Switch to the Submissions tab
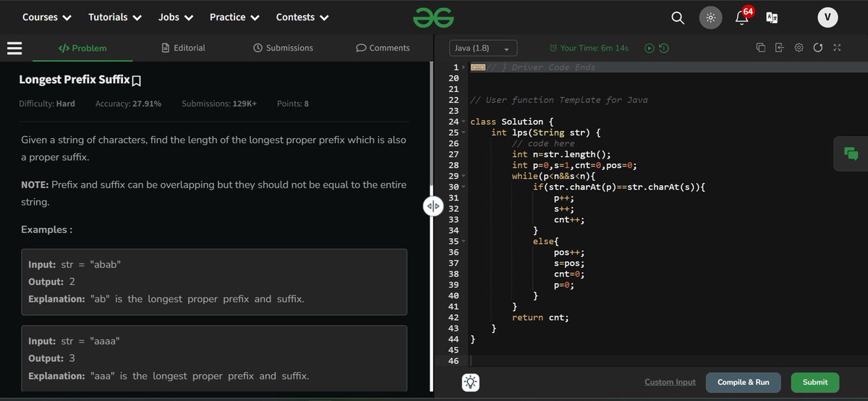Viewport: 868px width, 401px height. [x=283, y=48]
